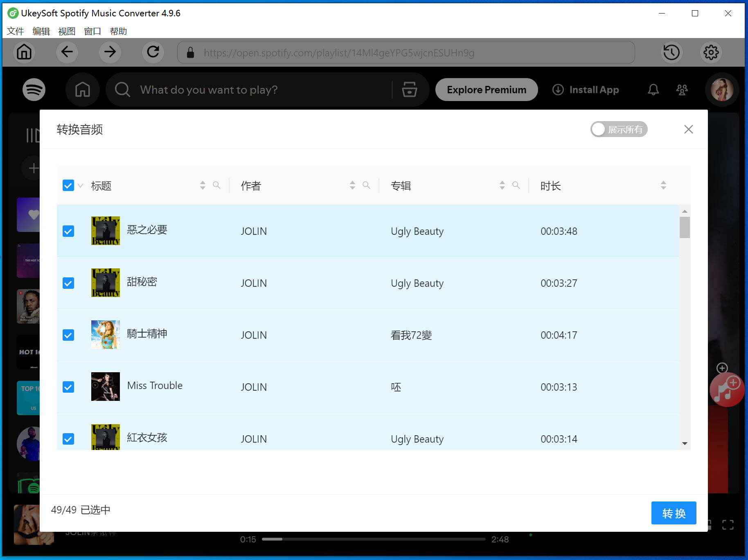
Task: Click the fullscreen icon in player bar
Action: (x=728, y=525)
